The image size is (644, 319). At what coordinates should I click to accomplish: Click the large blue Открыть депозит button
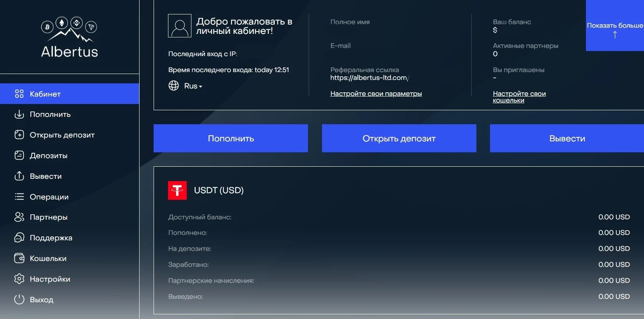coord(399,138)
